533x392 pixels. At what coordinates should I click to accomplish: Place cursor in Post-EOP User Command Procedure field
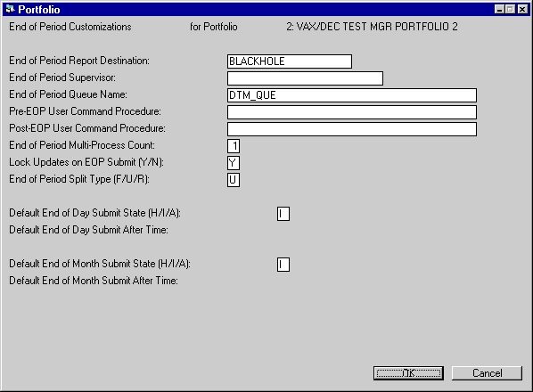(x=352, y=129)
